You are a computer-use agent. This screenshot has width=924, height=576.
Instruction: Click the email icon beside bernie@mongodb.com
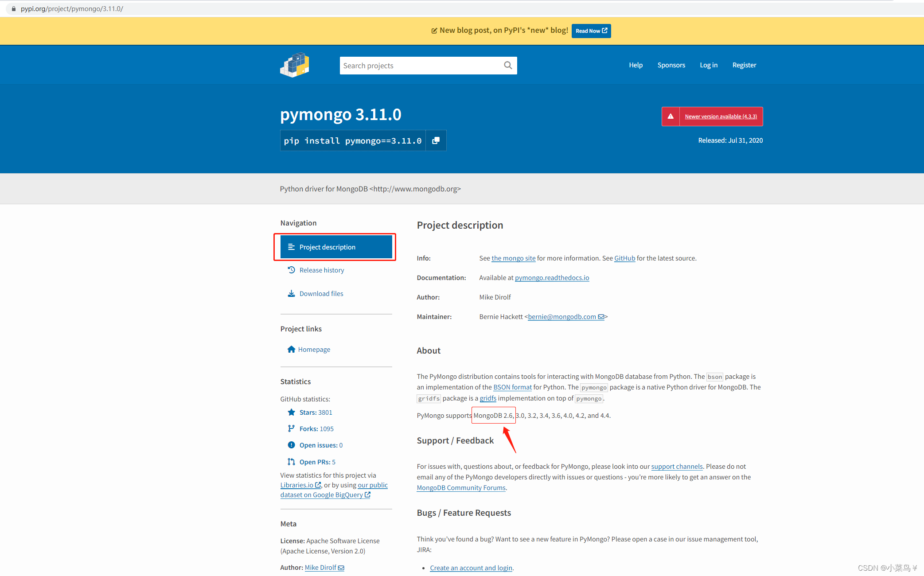[x=601, y=317]
